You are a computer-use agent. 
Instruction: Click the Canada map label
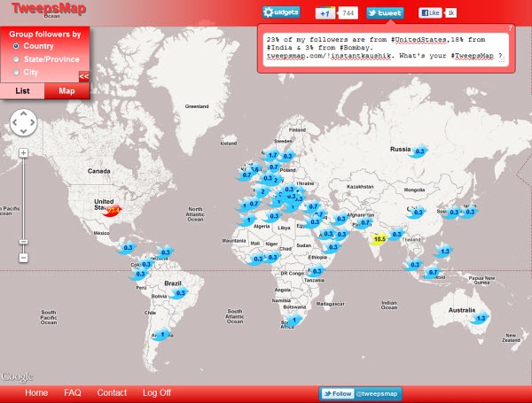click(x=98, y=171)
